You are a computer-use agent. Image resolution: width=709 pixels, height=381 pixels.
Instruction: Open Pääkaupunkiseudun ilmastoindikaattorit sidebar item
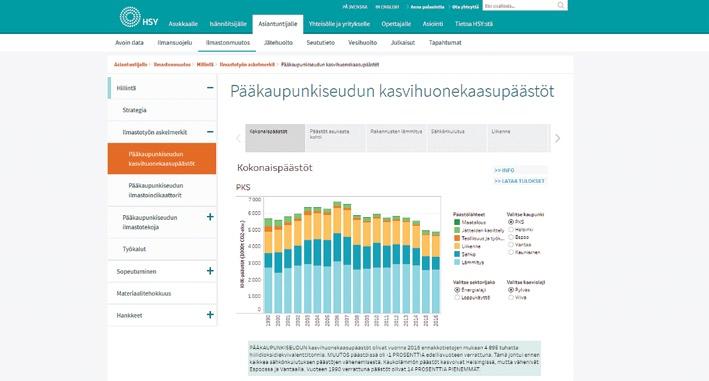(162, 190)
